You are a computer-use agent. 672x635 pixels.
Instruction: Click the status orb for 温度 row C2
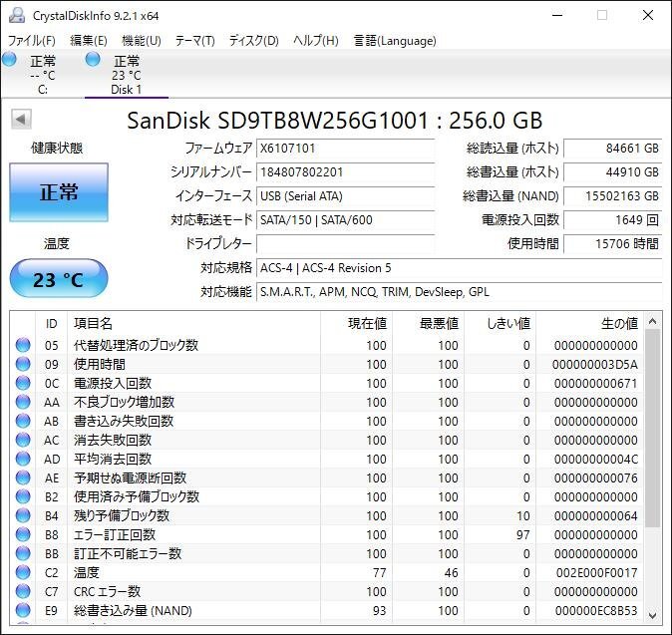tap(23, 572)
